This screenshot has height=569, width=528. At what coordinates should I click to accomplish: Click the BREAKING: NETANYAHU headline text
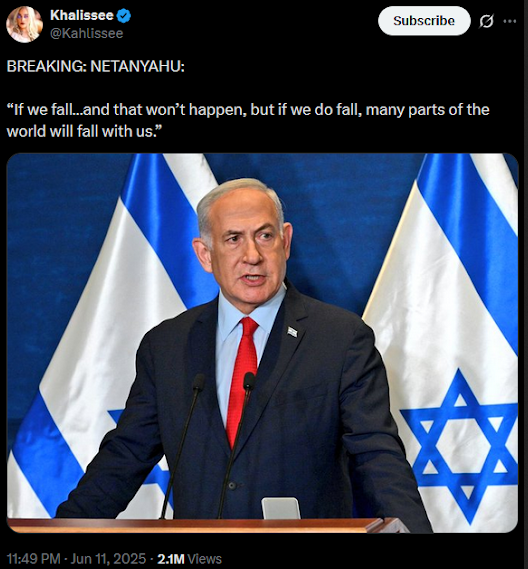[x=95, y=66]
